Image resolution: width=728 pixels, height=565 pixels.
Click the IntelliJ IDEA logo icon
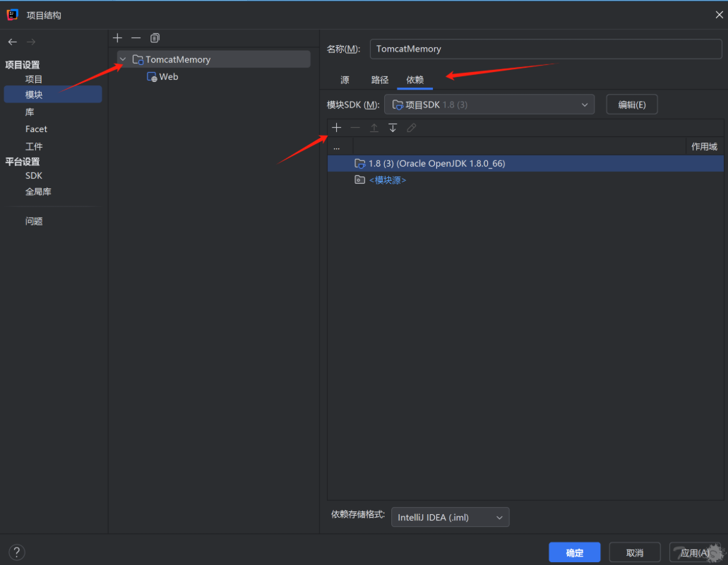click(13, 15)
